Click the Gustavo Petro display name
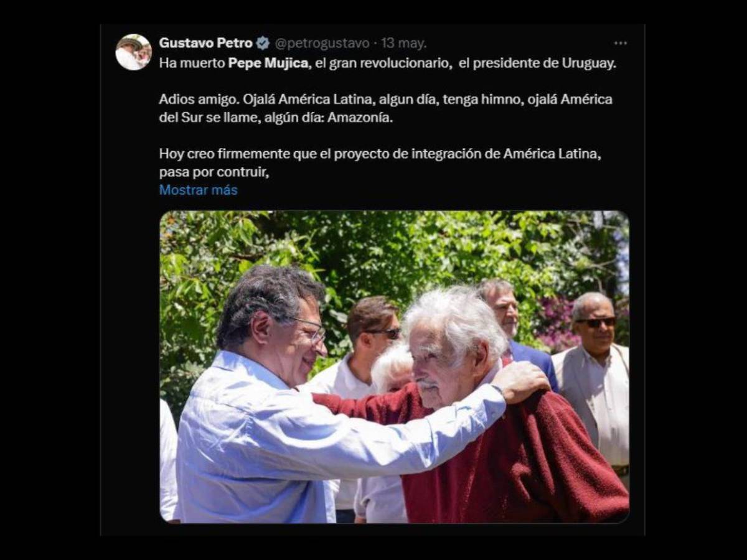This screenshot has height=560, width=747. pyautogui.click(x=205, y=43)
